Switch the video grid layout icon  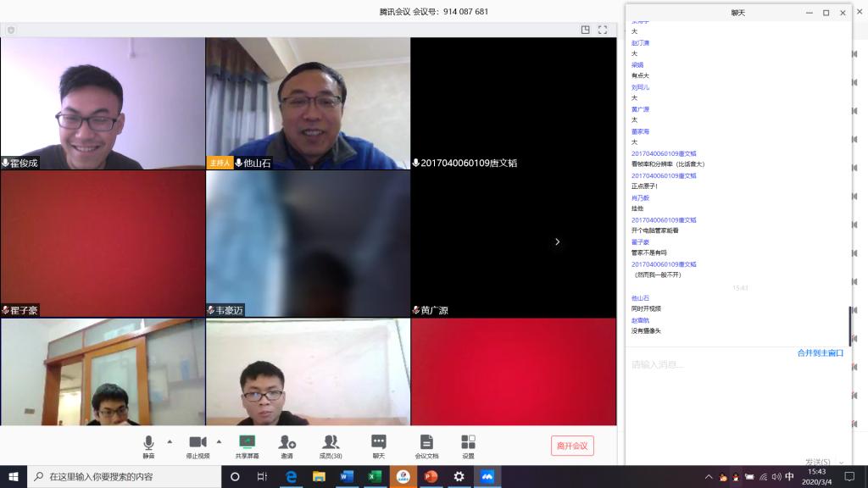pos(585,30)
